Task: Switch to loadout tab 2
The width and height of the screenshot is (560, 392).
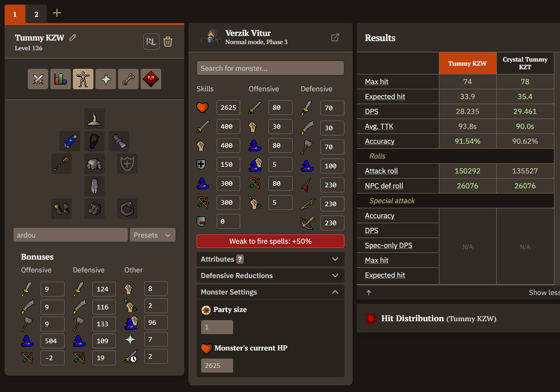Action: (x=36, y=14)
